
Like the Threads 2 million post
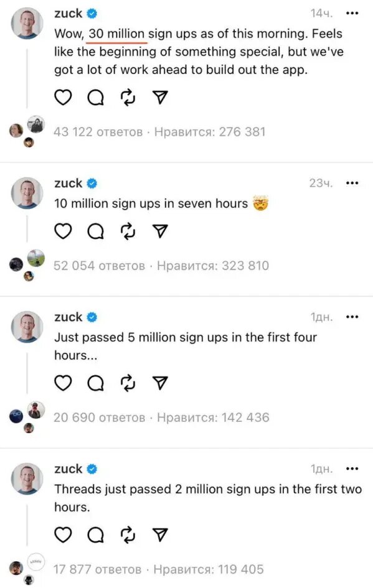pyautogui.click(x=63, y=534)
